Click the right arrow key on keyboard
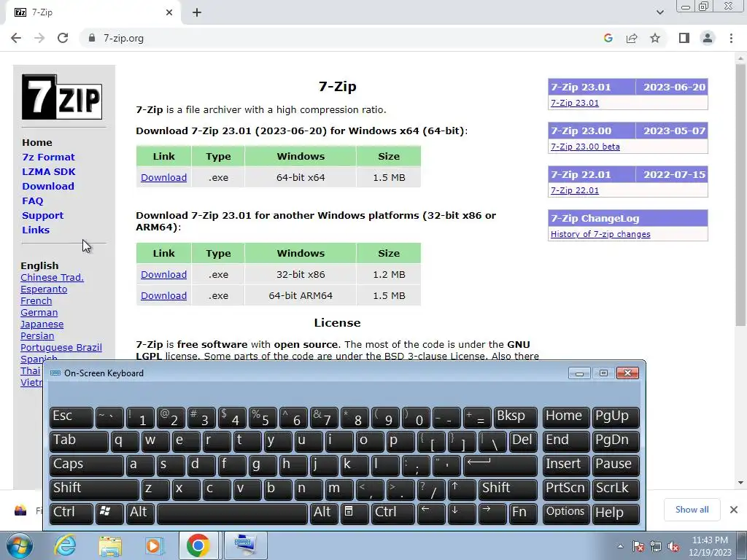747x560 pixels. coord(492,513)
